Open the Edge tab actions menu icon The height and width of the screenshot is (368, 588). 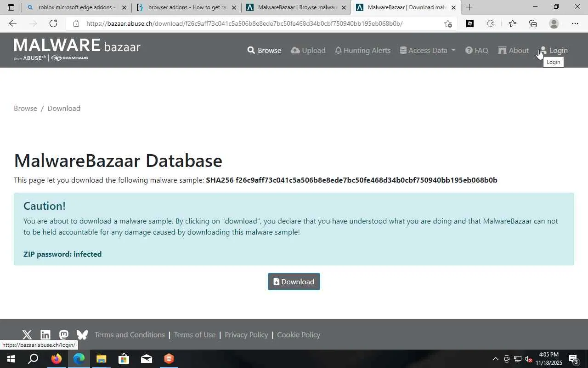coord(11,7)
